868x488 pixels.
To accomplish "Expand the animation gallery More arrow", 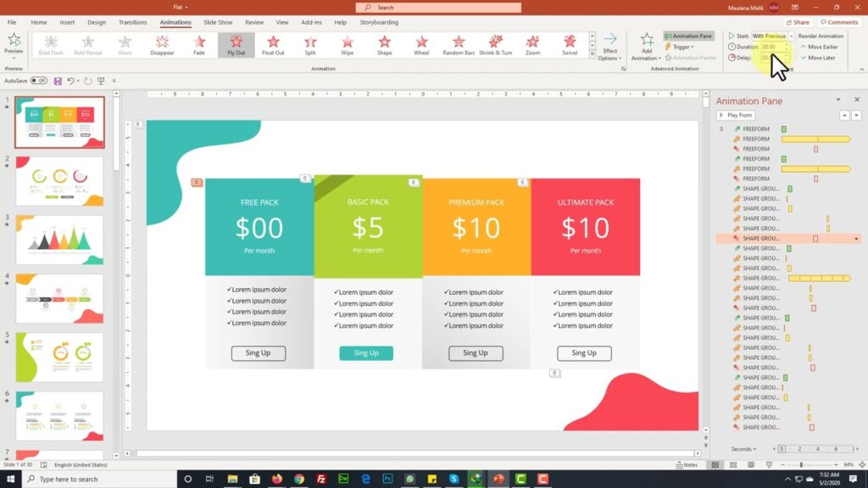I will click(x=593, y=54).
